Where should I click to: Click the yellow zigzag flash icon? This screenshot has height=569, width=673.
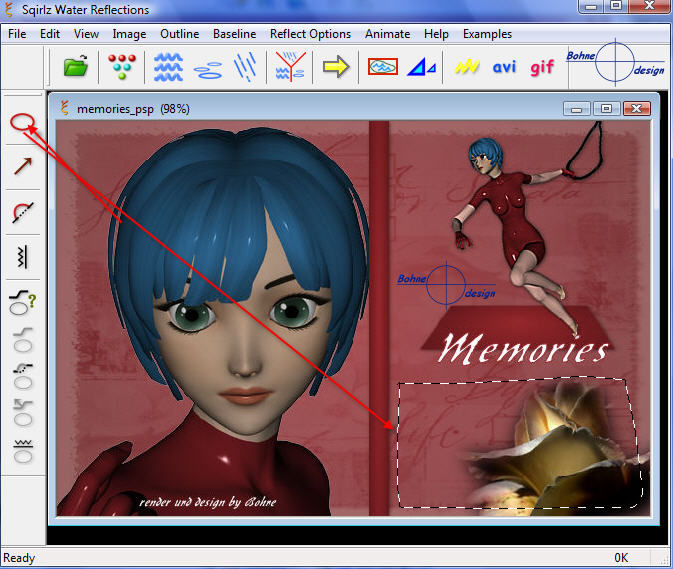point(467,67)
